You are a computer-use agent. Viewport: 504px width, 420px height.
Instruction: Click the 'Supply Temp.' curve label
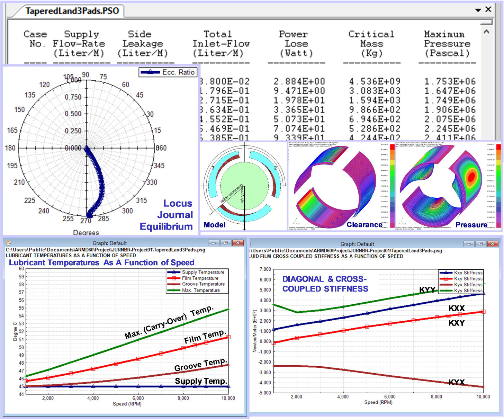[x=201, y=381]
